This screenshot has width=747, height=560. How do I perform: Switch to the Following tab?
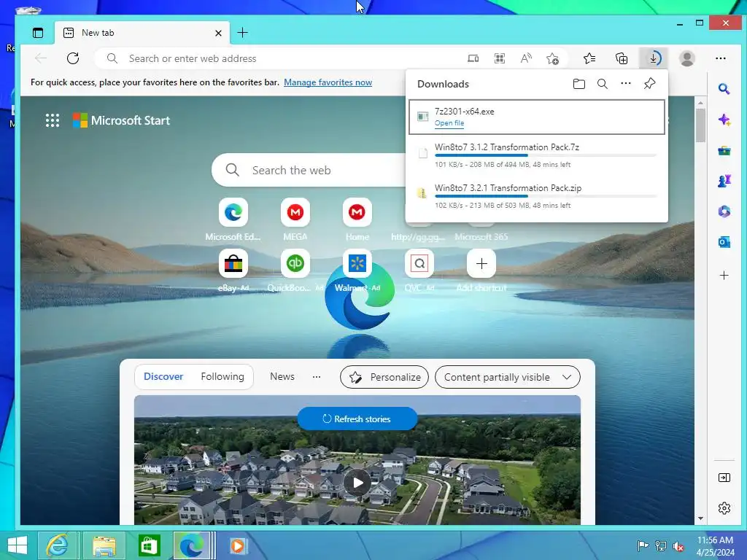click(222, 377)
